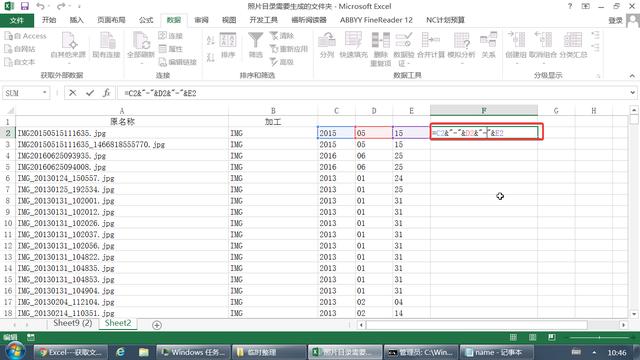Open Connections (连接) command
The height and width of the screenshot is (360, 640).
click(171, 36)
